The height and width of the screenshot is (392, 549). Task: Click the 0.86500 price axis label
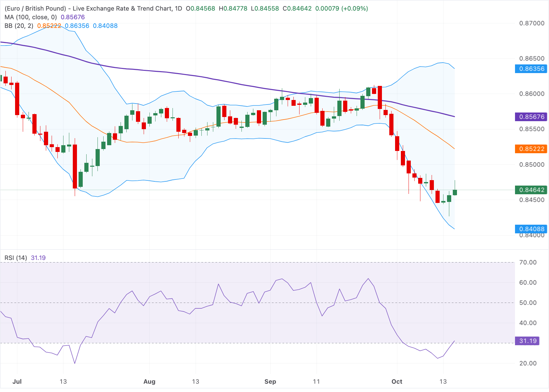[x=532, y=58]
